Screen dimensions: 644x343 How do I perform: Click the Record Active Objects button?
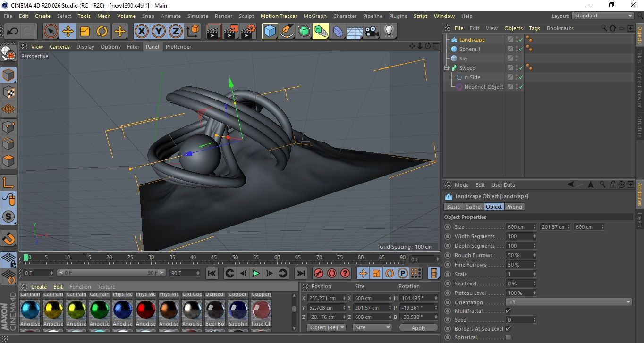(319, 273)
